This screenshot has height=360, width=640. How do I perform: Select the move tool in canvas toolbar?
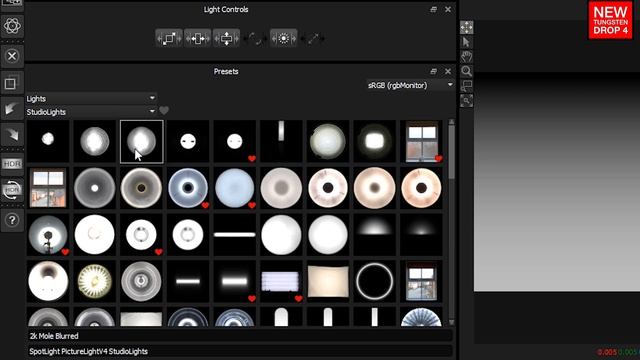tap(467, 27)
